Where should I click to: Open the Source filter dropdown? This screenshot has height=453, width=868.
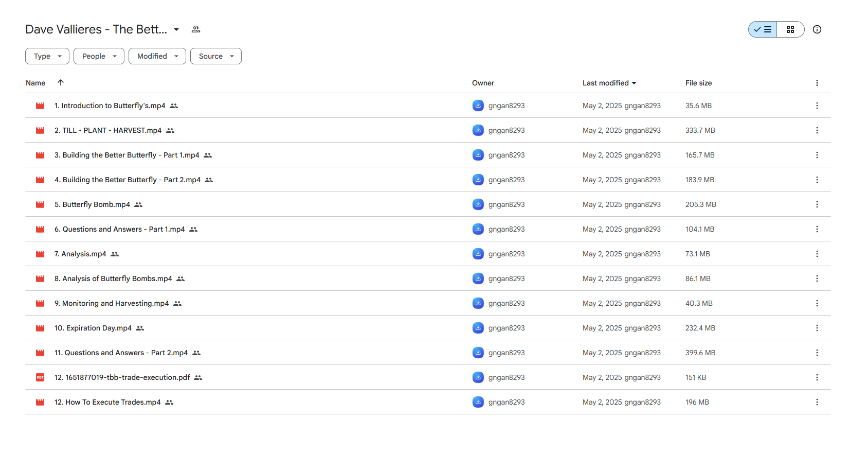(216, 56)
